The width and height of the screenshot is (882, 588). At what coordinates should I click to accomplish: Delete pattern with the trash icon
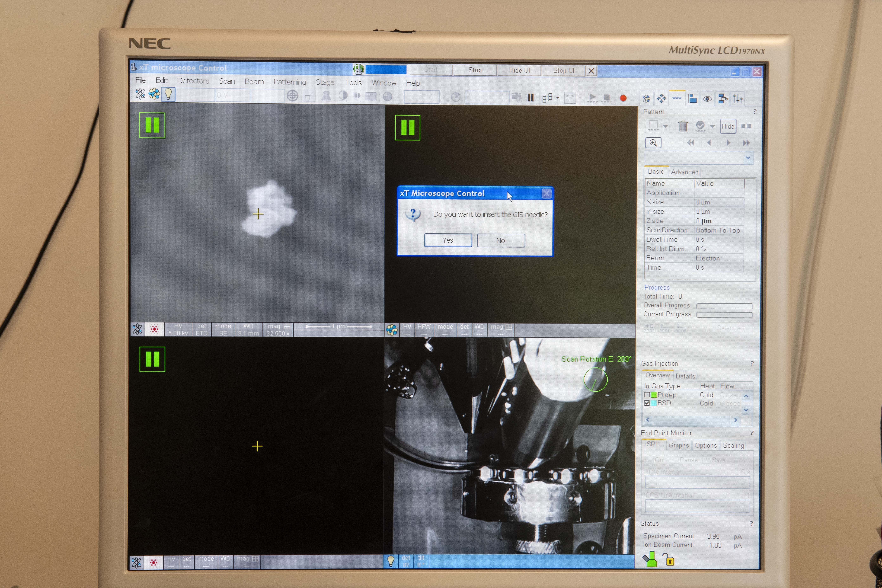(683, 126)
